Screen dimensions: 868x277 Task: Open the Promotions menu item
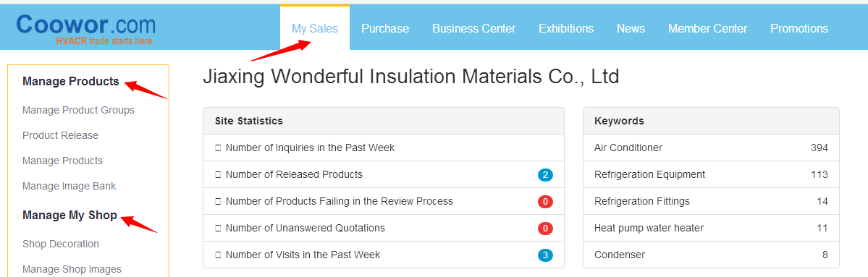tap(799, 28)
